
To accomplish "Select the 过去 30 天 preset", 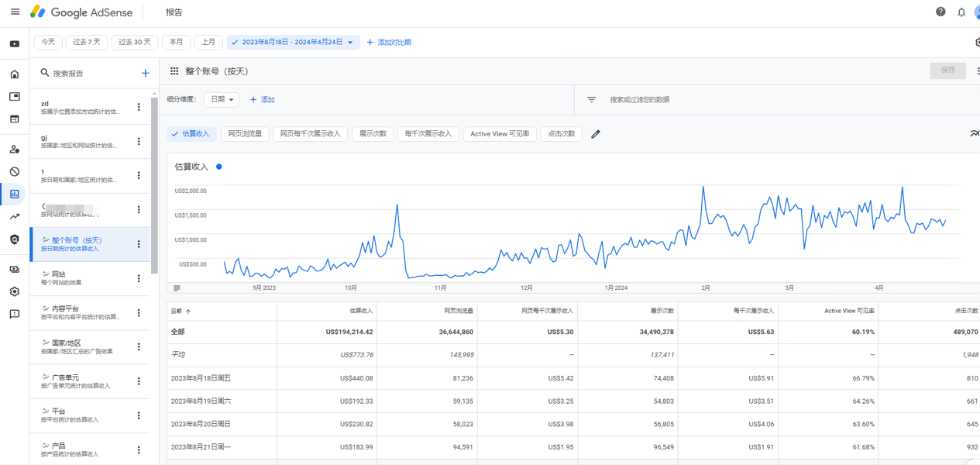I will [x=135, y=42].
